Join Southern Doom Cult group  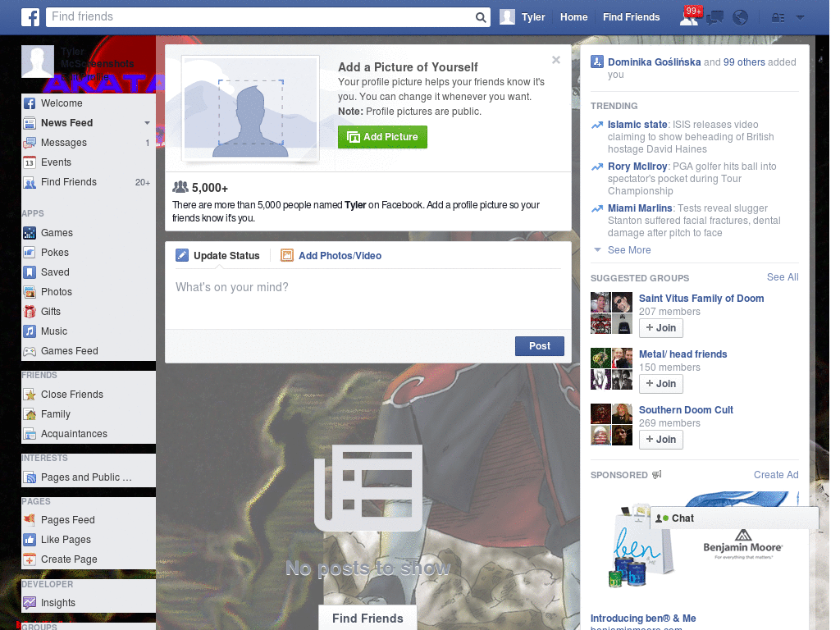click(x=661, y=440)
